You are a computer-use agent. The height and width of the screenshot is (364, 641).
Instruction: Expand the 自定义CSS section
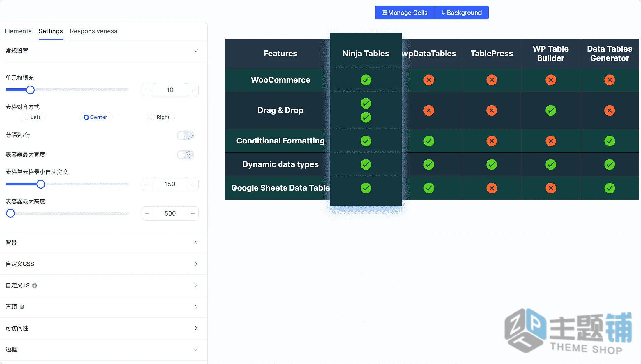point(104,264)
